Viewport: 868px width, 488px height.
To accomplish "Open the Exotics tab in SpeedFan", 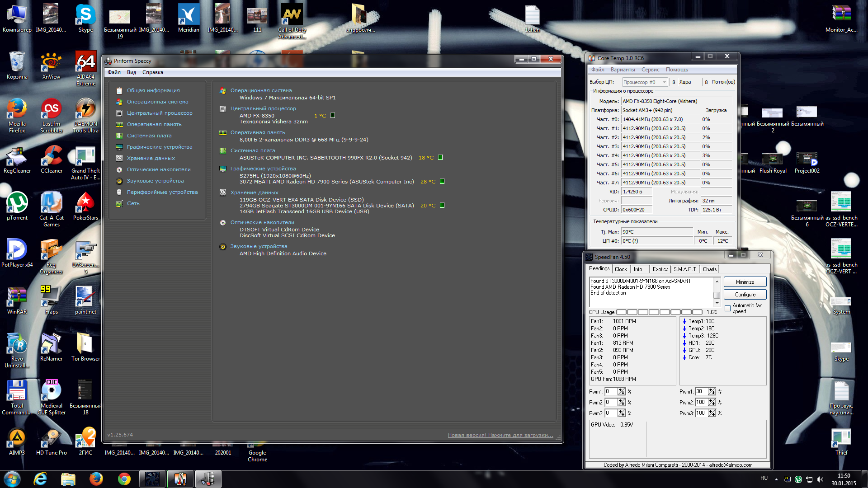I will [660, 269].
